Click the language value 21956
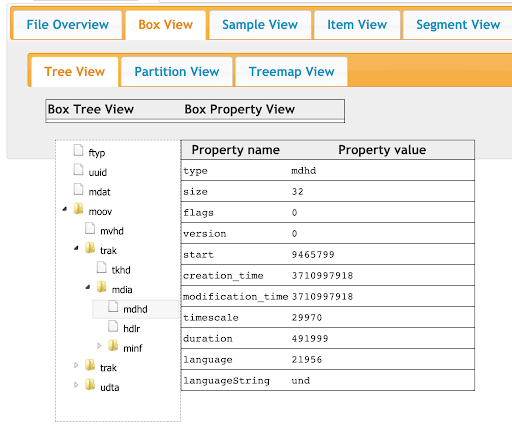Screen dimensions: 512x430 [307, 360]
